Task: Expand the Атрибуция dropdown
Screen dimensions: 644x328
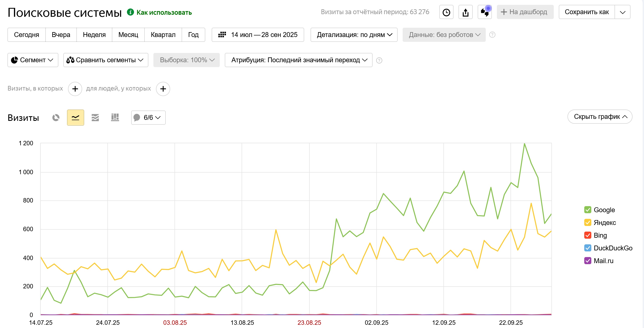Action: [298, 60]
